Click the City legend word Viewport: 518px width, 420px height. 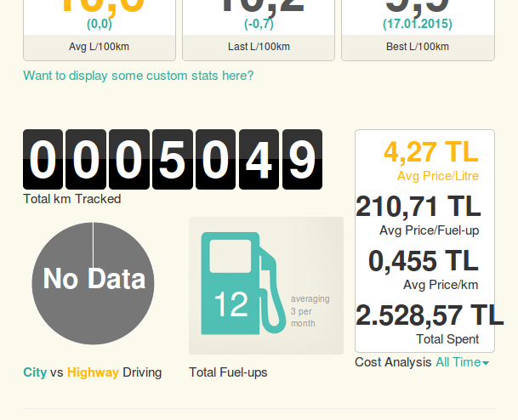pyautogui.click(x=35, y=372)
